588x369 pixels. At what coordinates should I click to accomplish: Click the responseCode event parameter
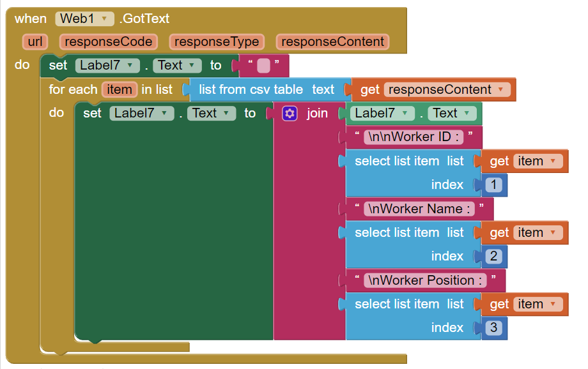click(109, 42)
